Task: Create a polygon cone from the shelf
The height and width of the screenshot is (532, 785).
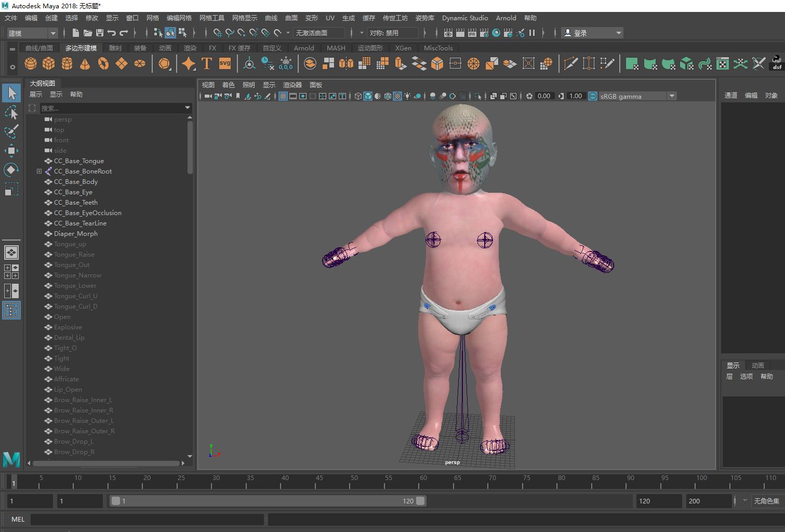Action: coord(85,64)
